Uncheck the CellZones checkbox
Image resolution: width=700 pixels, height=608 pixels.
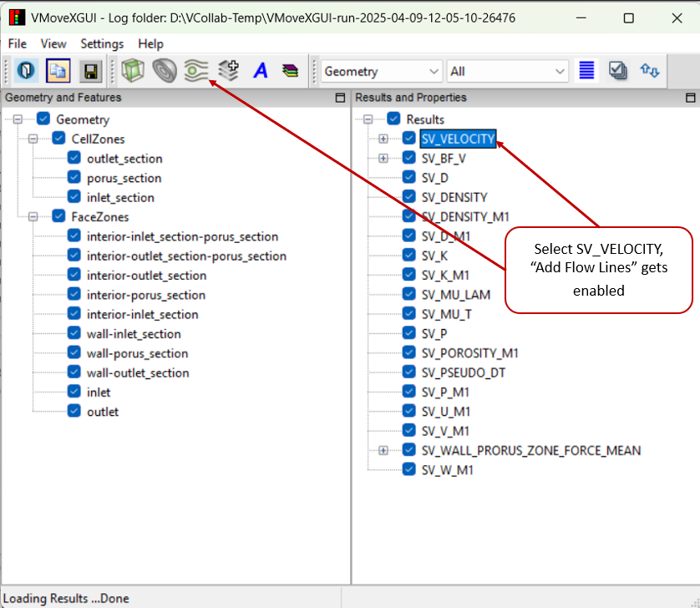point(58,138)
